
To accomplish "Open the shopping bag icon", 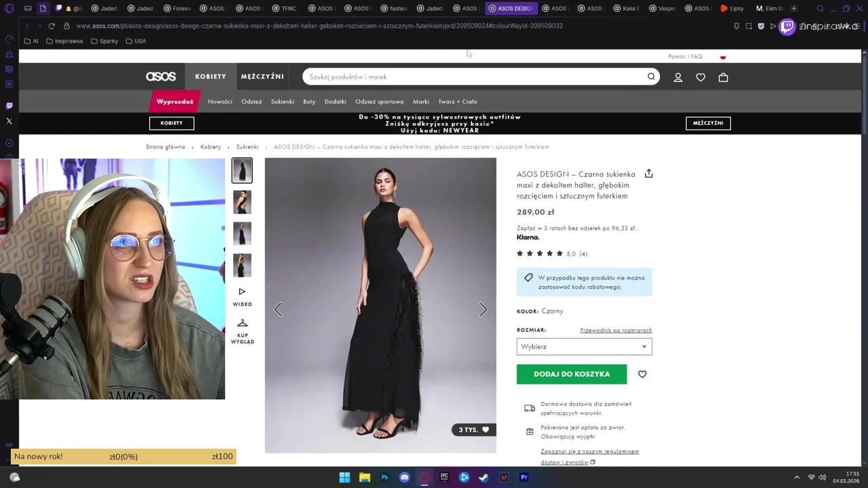I will point(723,77).
